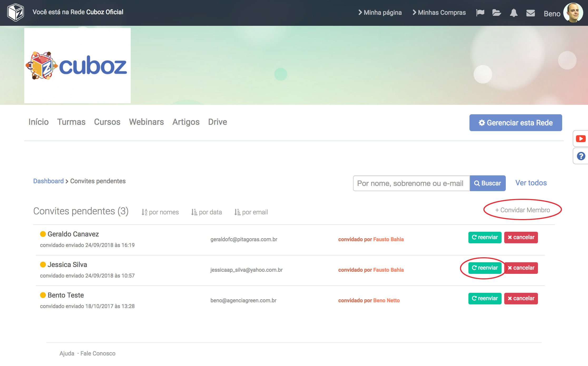Screen dimensions: 588x366
Task: Expand the 'Minha página' menu
Action: (x=380, y=13)
